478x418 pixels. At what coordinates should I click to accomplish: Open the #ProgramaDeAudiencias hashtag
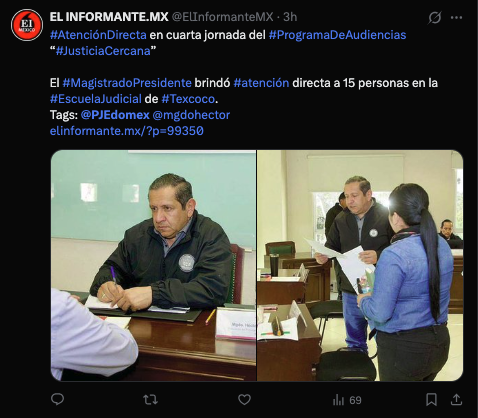tap(337, 35)
